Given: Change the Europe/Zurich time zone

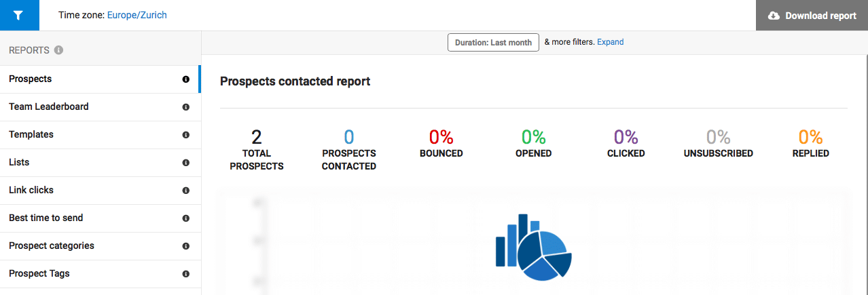Looking at the screenshot, I should pos(137,15).
